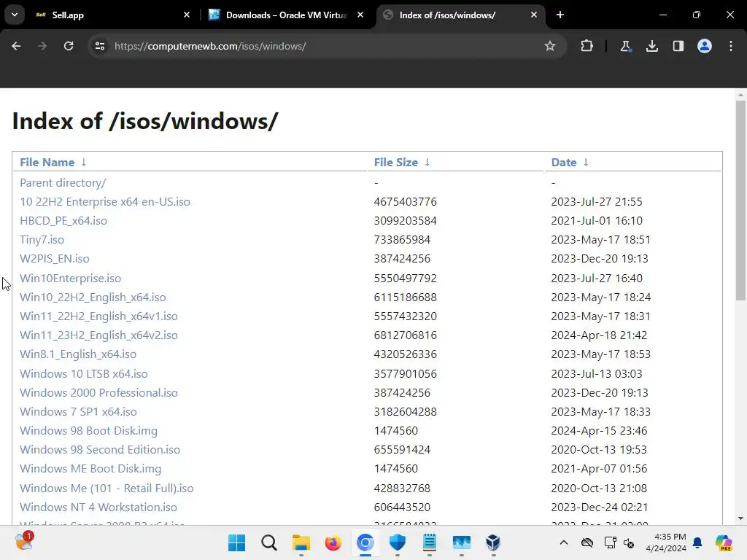This screenshot has height=560, width=747.
Task: Open Chrome Labs flask icon
Action: tap(625, 46)
